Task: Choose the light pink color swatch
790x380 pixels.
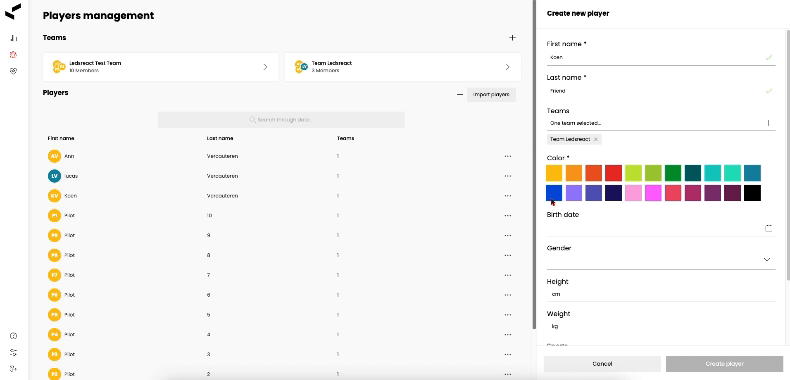Action: point(633,193)
